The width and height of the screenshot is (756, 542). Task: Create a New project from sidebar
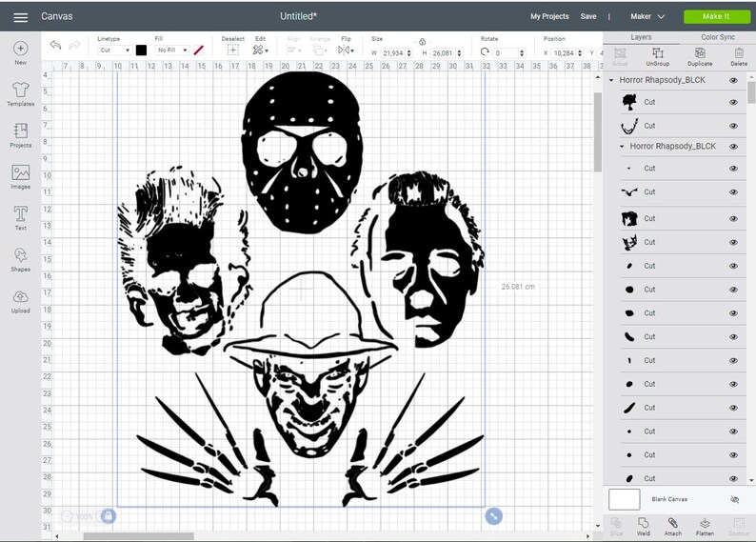pyautogui.click(x=20, y=52)
